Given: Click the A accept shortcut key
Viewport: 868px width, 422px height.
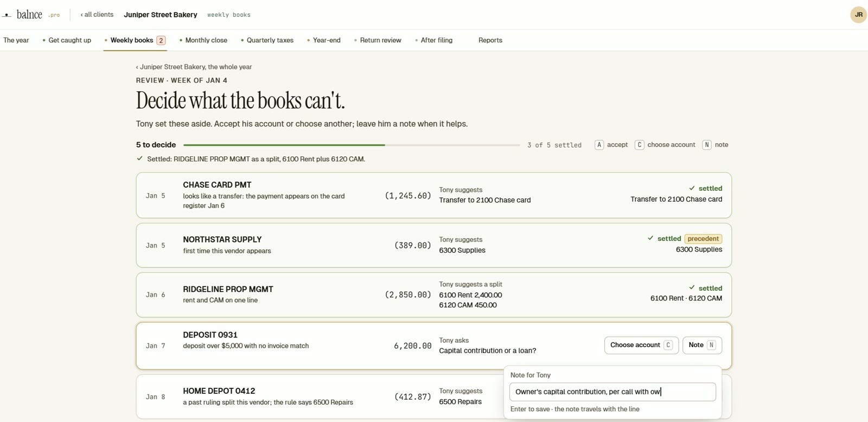Looking at the screenshot, I should [599, 145].
